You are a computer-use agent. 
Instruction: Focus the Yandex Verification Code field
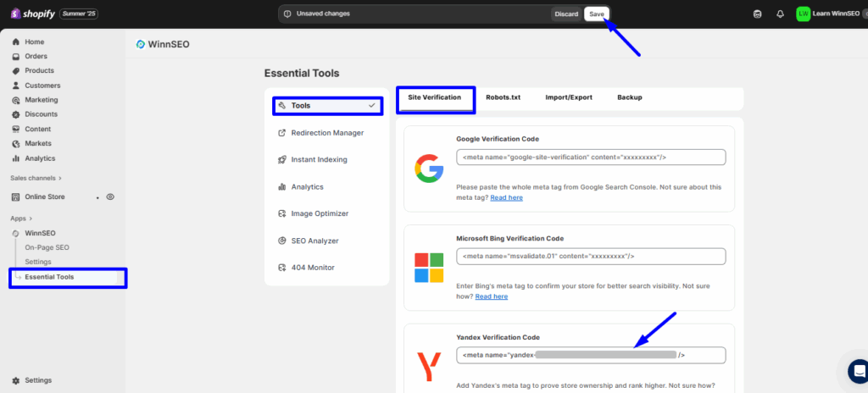click(x=591, y=356)
